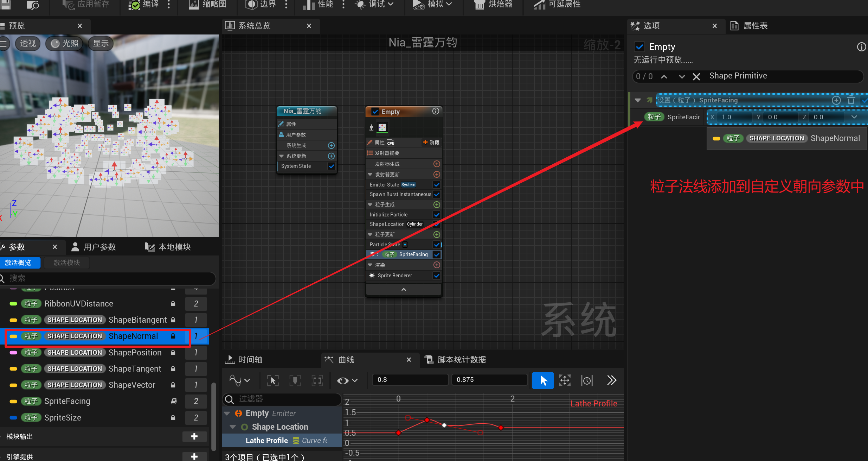868x461 pixels.
Task: Click the Active Modules button
Action: [66, 263]
